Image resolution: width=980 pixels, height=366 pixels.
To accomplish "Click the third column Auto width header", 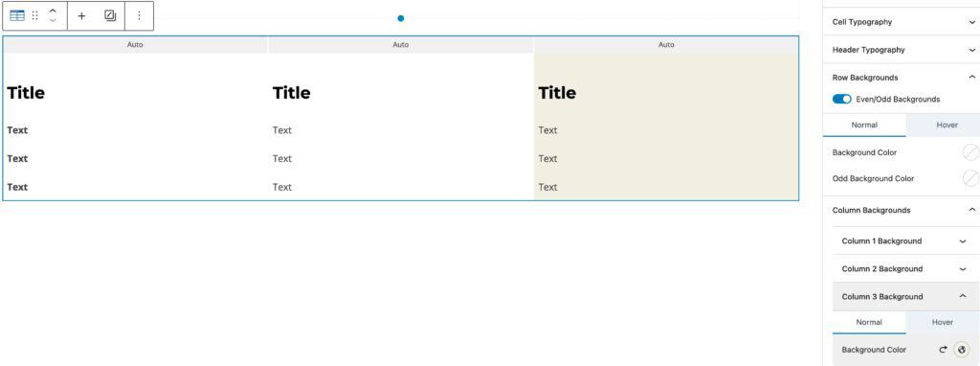I will pos(666,45).
